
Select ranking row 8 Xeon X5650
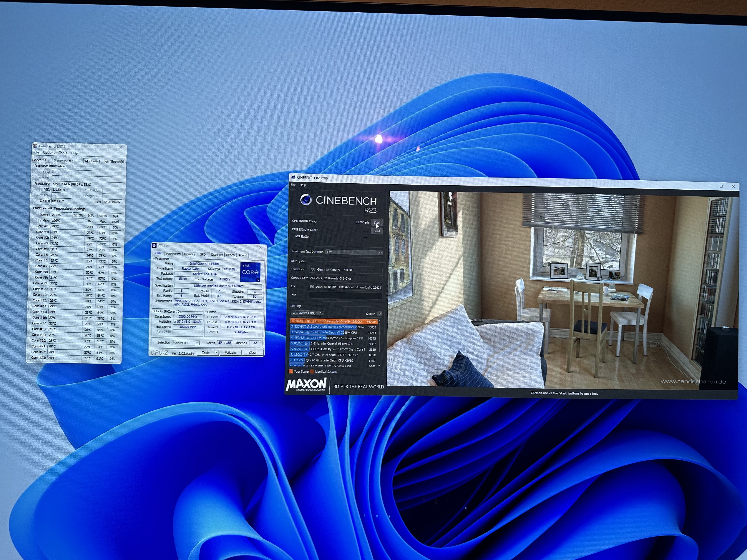tap(333, 361)
